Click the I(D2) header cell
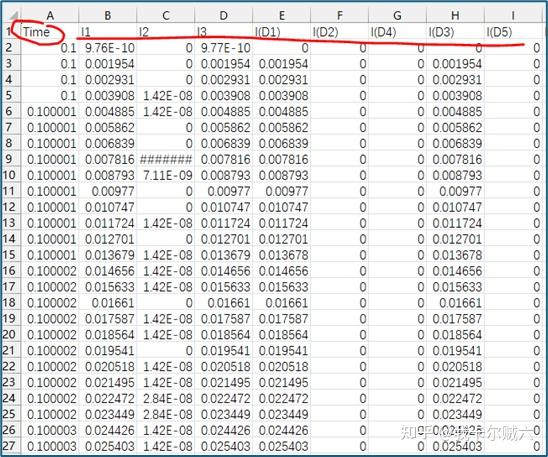 [x=339, y=32]
